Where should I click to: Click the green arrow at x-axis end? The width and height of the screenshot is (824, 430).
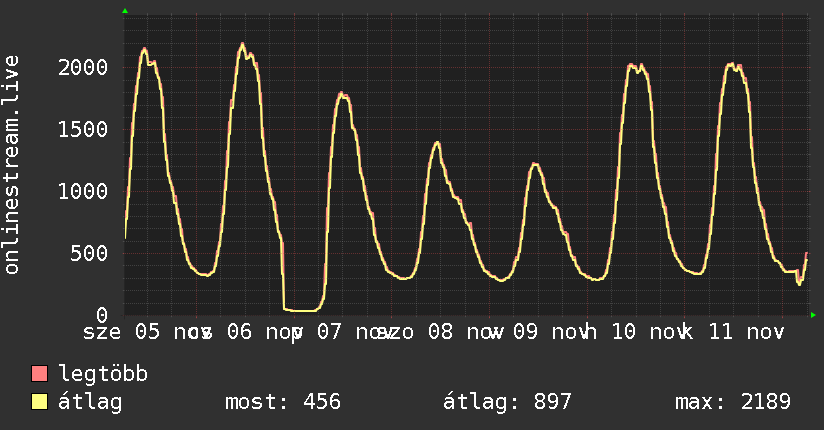pyautogui.click(x=813, y=315)
